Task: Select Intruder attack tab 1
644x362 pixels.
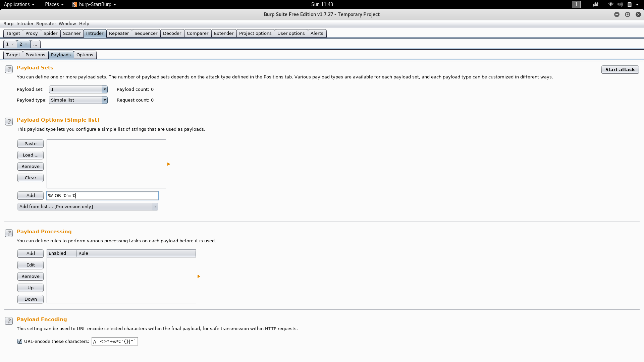Action: pyautogui.click(x=8, y=44)
